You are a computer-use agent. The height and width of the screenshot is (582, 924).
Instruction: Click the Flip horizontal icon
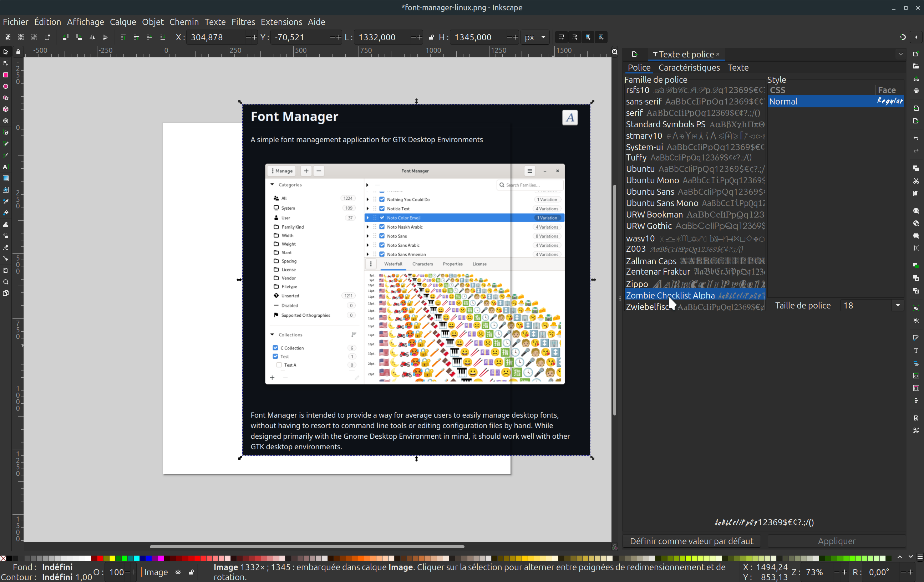point(92,37)
